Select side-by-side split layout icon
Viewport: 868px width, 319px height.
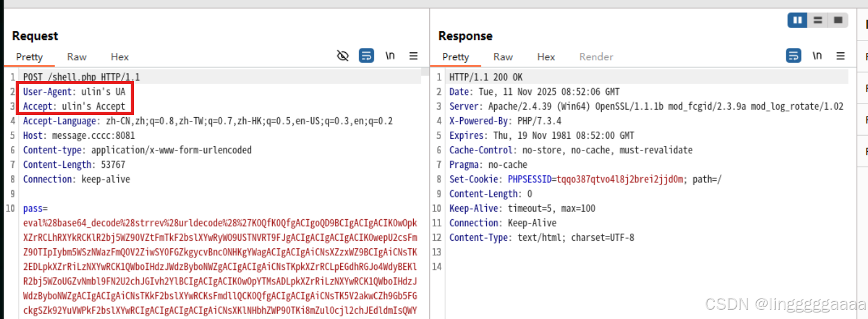click(797, 20)
